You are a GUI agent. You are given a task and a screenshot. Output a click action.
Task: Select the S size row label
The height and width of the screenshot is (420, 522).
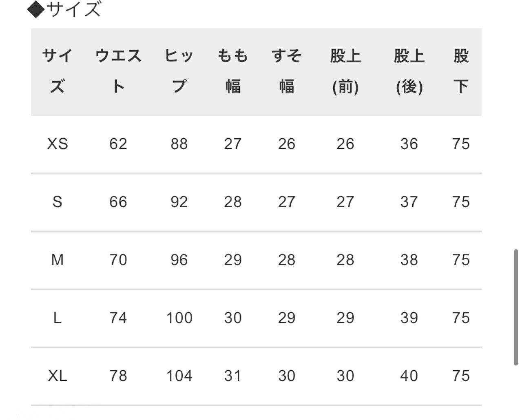58,202
